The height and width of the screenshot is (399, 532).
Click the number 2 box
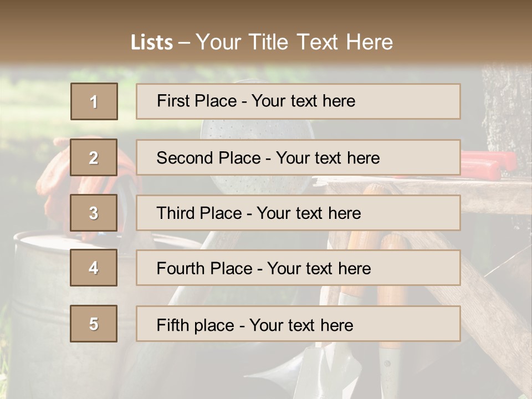coord(94,157)
